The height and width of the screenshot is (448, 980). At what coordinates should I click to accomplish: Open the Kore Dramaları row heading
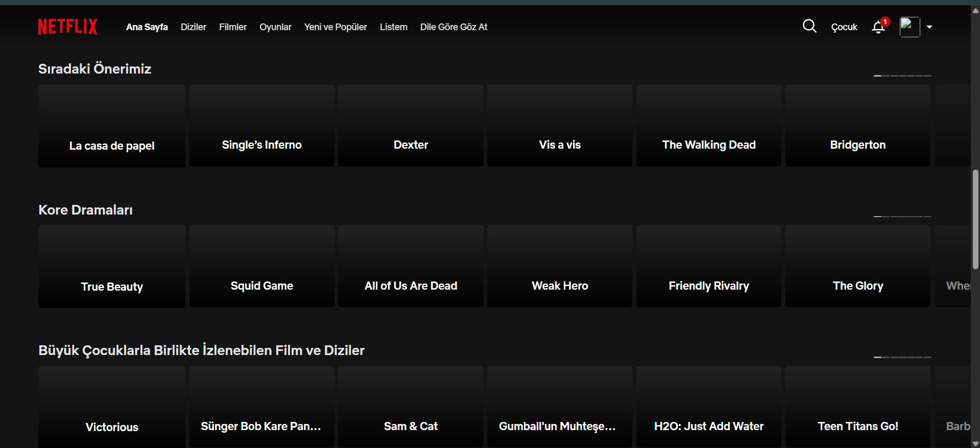point(85,210)
